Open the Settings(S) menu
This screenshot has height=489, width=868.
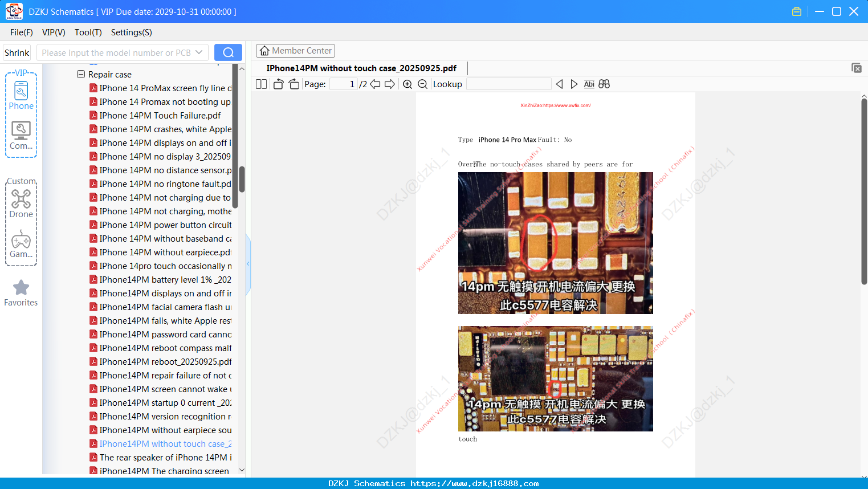[132, 32]
